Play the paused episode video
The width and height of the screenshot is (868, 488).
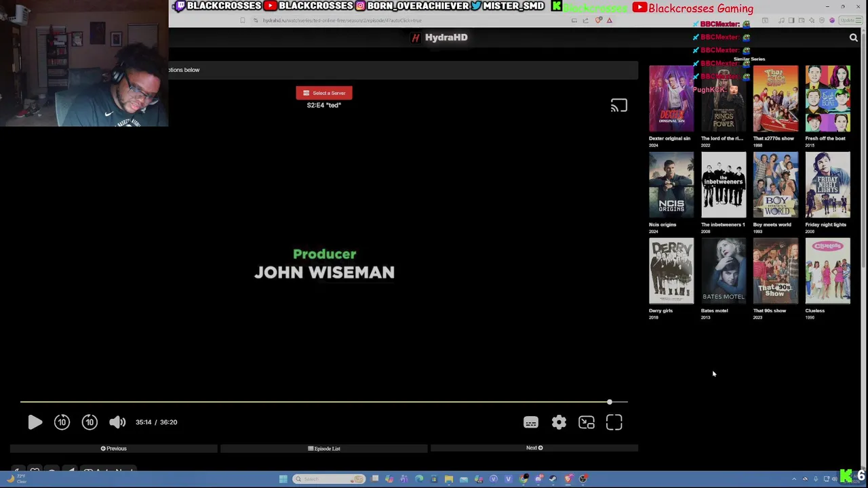(x=35, y=422)
